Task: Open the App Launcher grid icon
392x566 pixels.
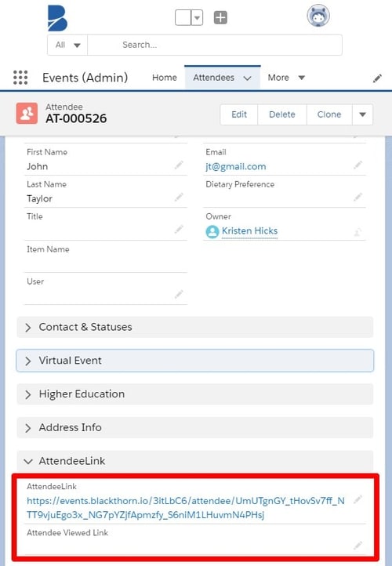Action: point(20,78)
